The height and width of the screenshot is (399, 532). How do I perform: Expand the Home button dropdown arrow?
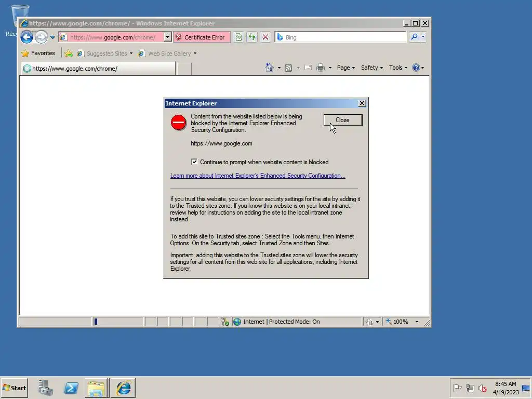coord(279,68)
